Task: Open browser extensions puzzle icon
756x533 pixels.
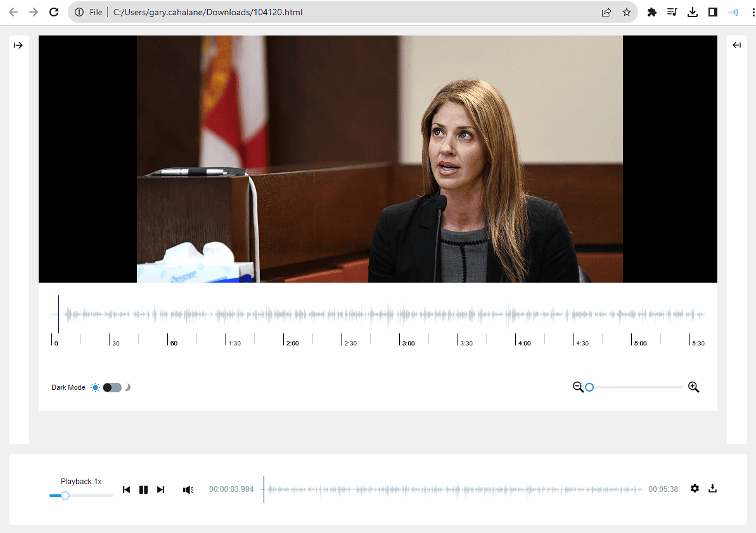Action: [x=652, y=12]
